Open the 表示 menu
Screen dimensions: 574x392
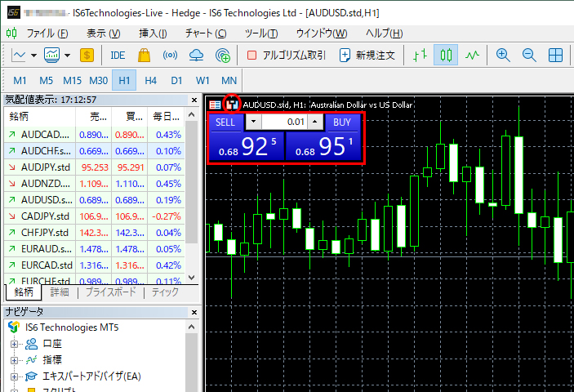point(103,33)
